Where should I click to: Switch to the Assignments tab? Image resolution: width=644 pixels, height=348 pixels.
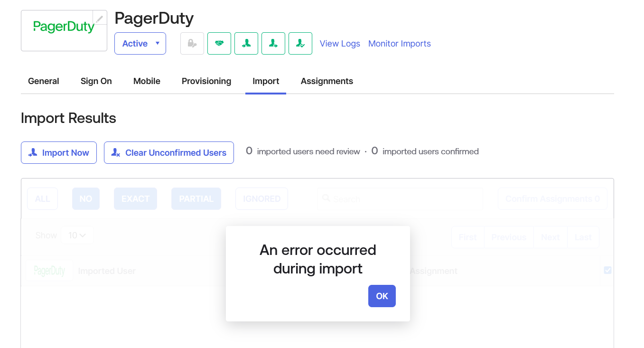[x=327, y=81]
